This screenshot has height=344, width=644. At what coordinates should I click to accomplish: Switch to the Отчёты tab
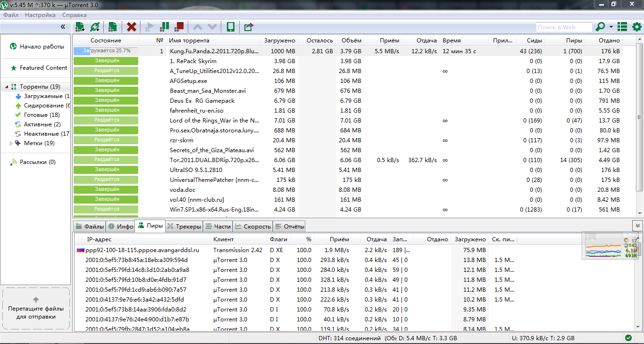click(x=289, y=226)
